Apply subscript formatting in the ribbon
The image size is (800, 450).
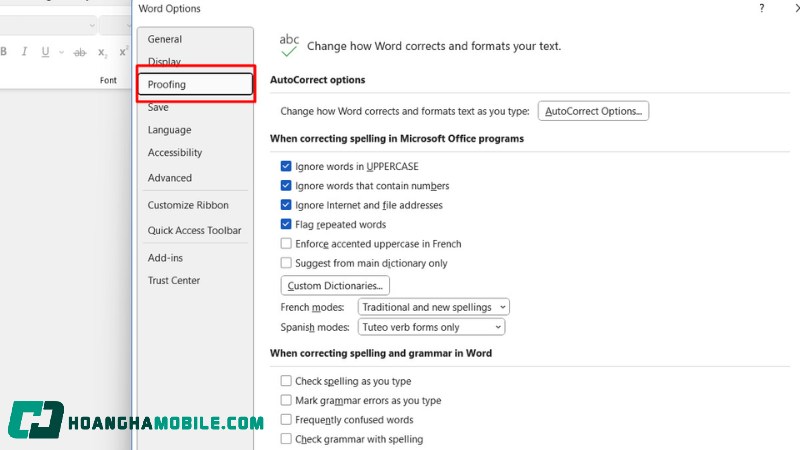[x=102, y=52]
